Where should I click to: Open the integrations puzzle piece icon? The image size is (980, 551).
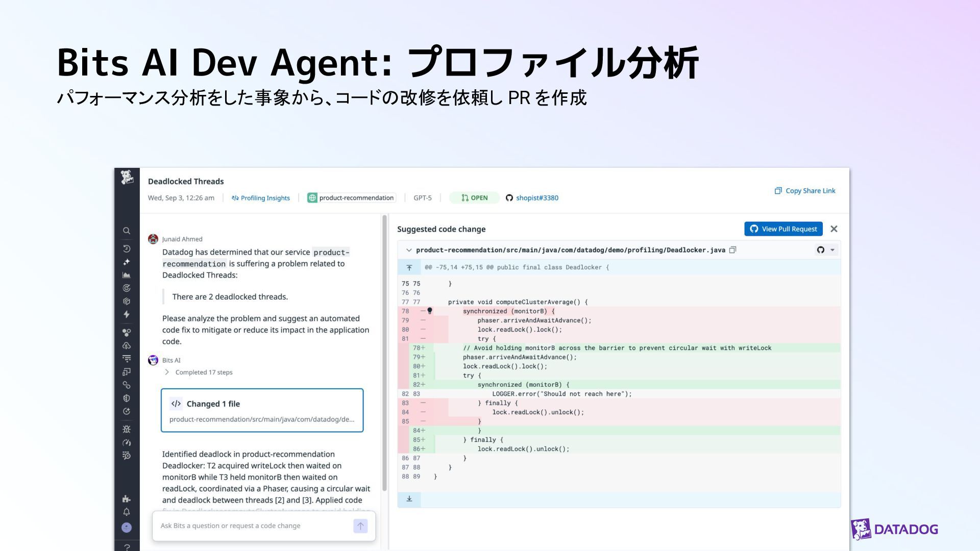click(x=127, y=498)
